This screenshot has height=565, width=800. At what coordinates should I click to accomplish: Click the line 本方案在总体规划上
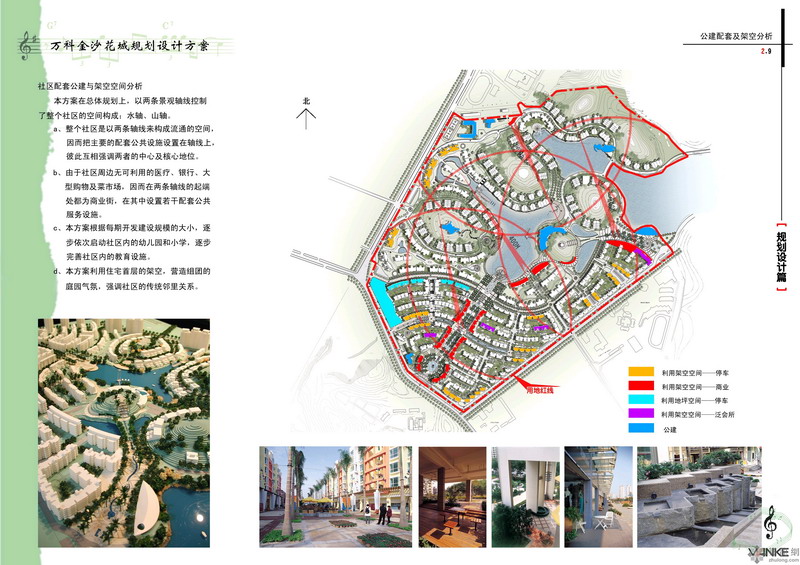pos(130,101)
